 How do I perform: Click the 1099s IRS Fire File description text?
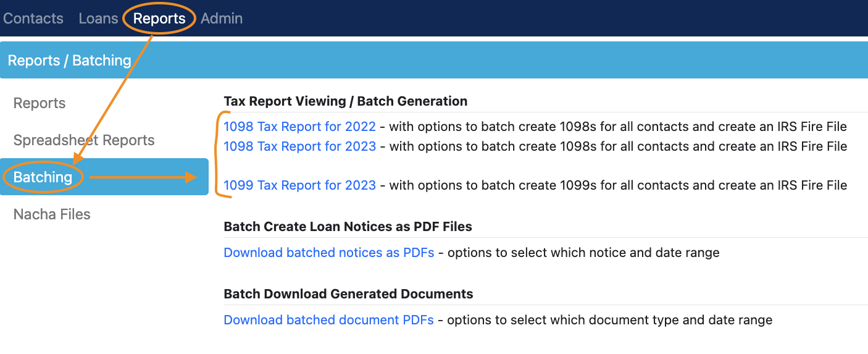click(618, 185)
